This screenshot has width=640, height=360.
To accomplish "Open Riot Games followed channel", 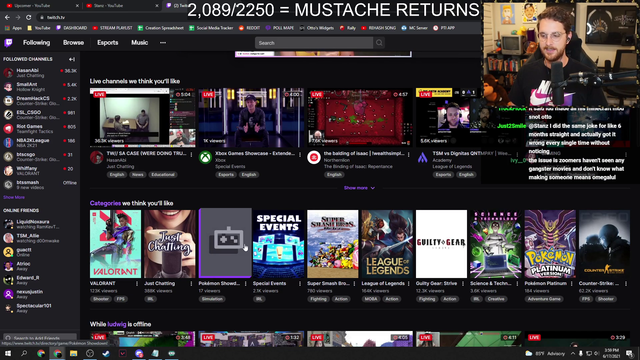I will [40, 129].
